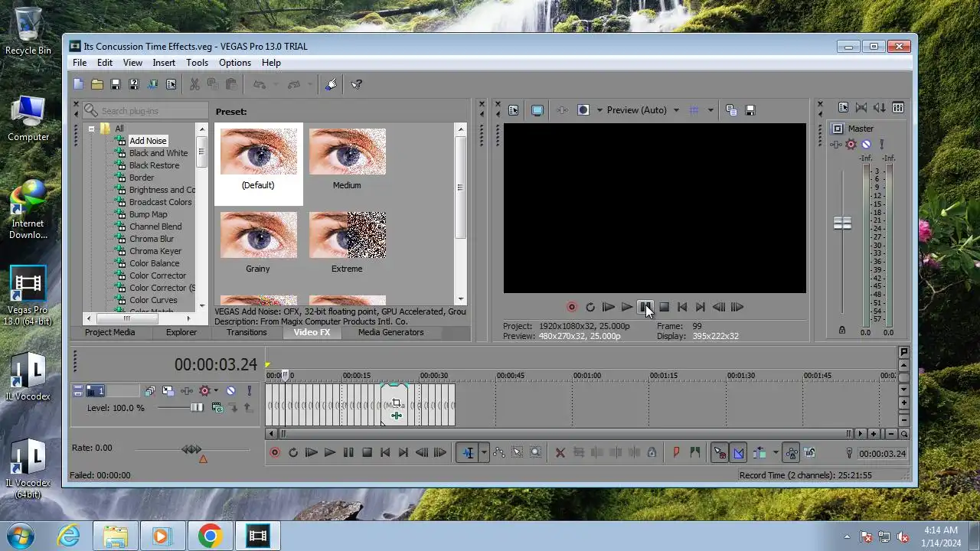Open project Properties from main toolbar
Image resolution: width=980 pixels, height=551 pixels.
[x=171, y=84]
